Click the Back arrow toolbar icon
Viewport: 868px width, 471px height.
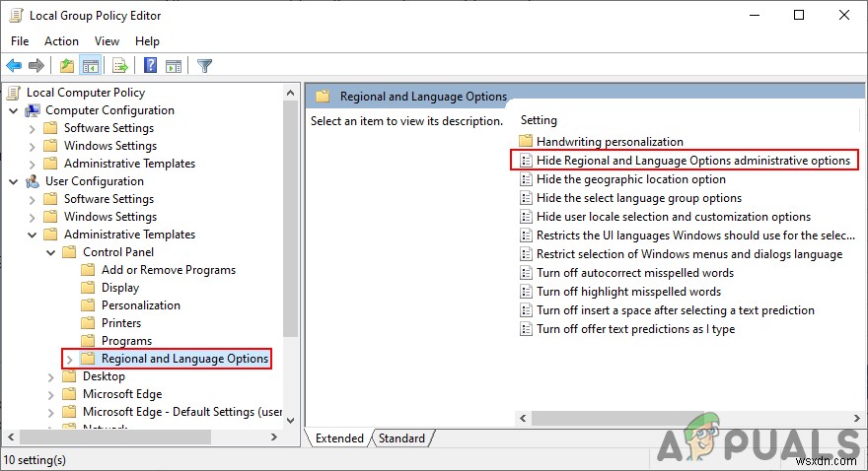(x=14, y=66)
